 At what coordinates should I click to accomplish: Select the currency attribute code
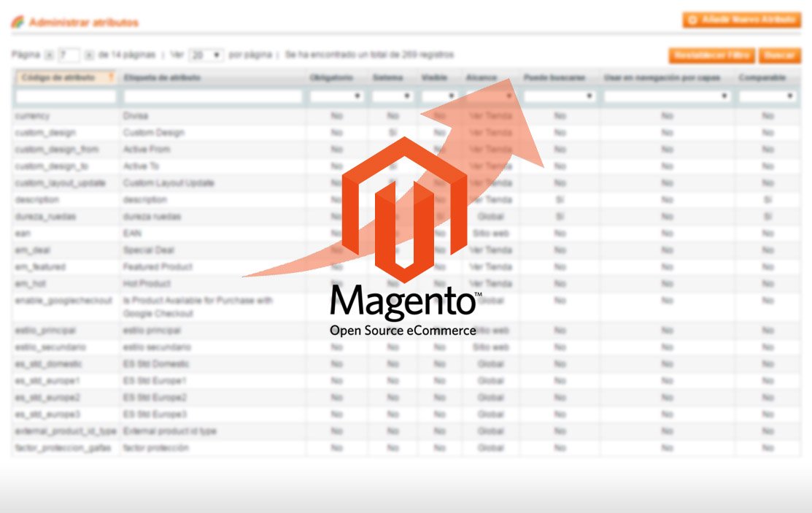(33, 116)
